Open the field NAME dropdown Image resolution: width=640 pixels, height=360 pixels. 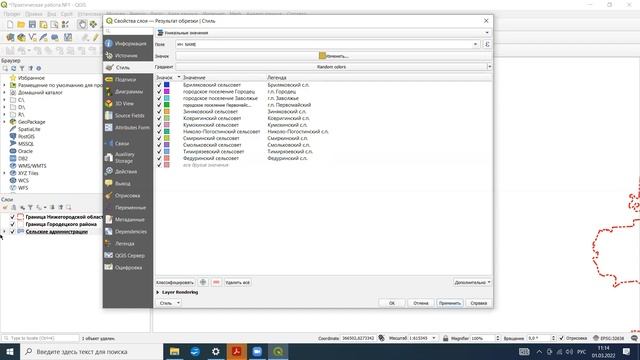(476, 44)
